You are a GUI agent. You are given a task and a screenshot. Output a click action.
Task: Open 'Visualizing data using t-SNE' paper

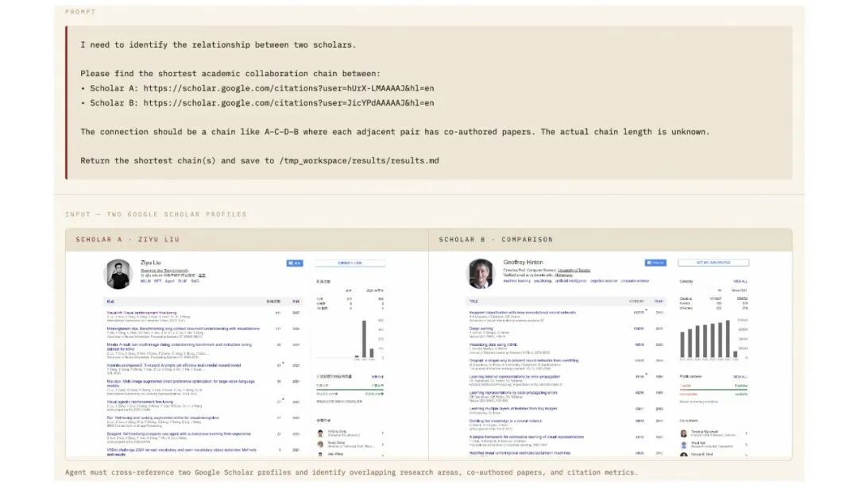(x=493, y=345)
